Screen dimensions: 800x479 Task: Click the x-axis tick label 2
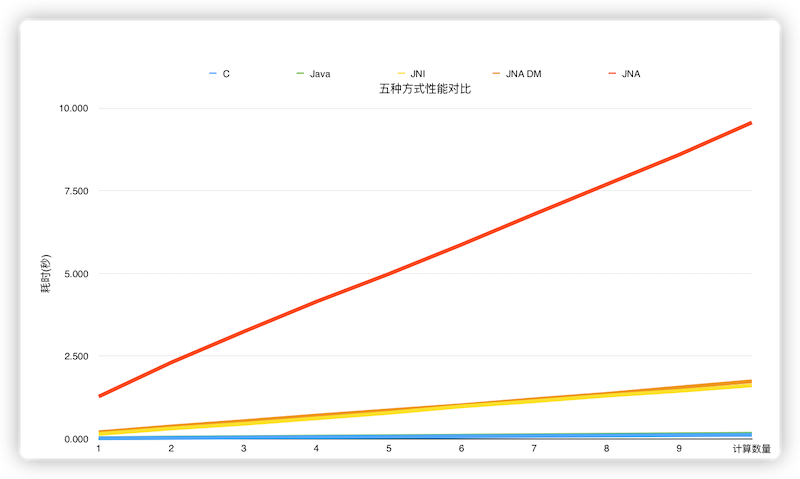tap(171, 448)
